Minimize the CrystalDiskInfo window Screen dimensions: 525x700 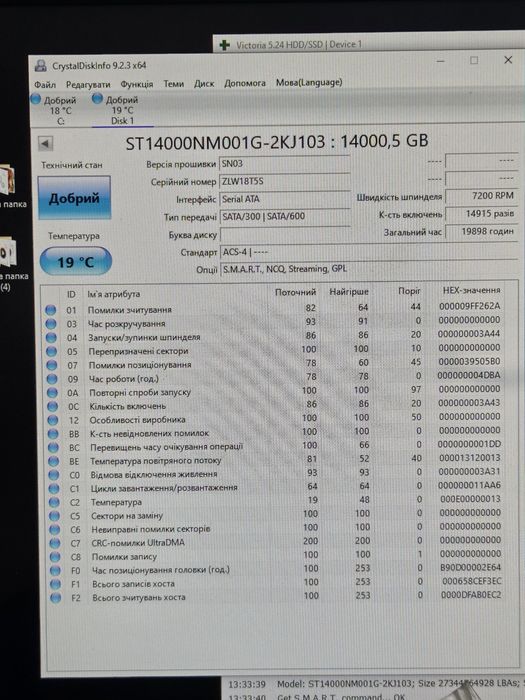tap(441, 61)
